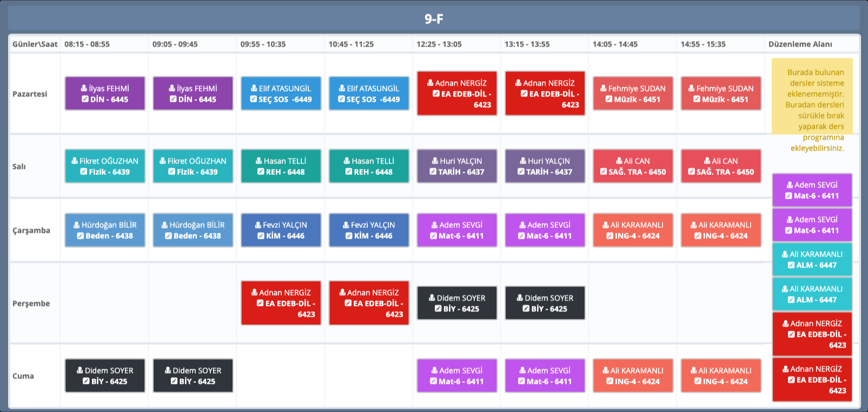The height and width of the screenshot is (412, 868).
Task: Select Thursday 10:45 Adnan NERGİZ lesson card
Action: click(x=369, y=303)
